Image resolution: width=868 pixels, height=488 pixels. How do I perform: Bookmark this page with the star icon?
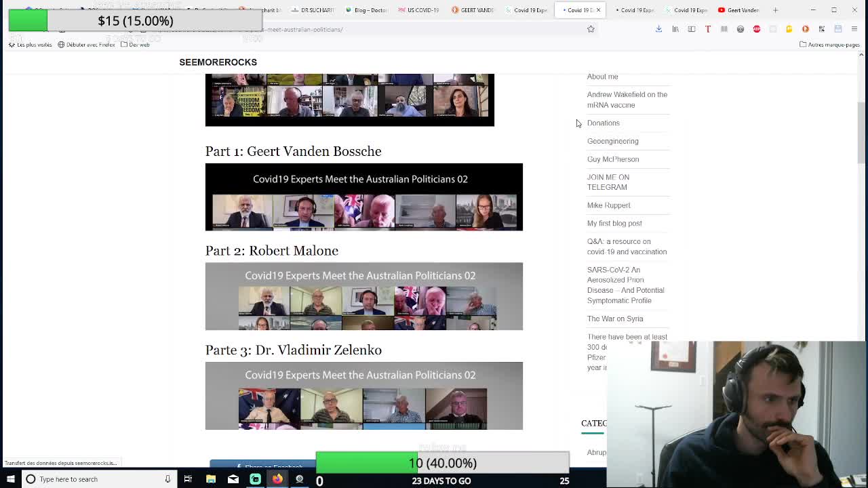pos(591,29)
